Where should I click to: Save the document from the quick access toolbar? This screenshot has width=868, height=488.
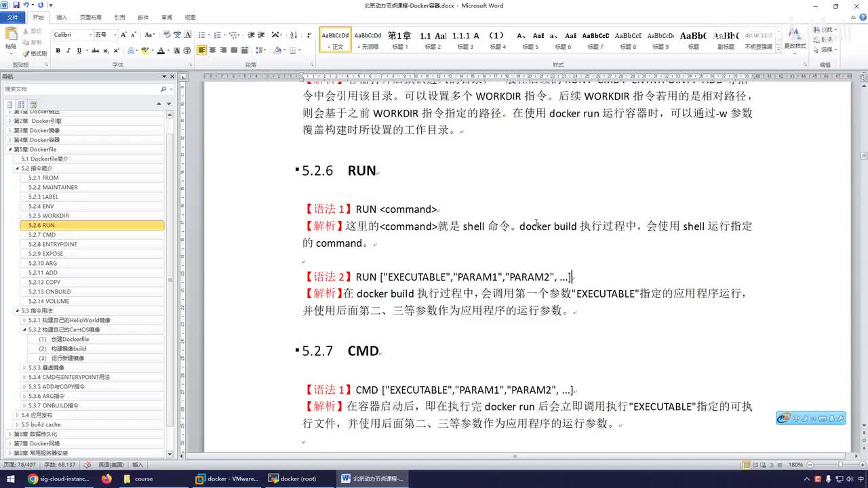[15, 5]
